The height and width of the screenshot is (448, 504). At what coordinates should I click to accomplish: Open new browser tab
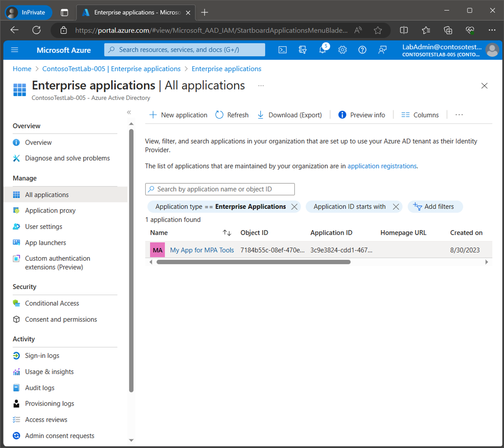click(204, 12)
